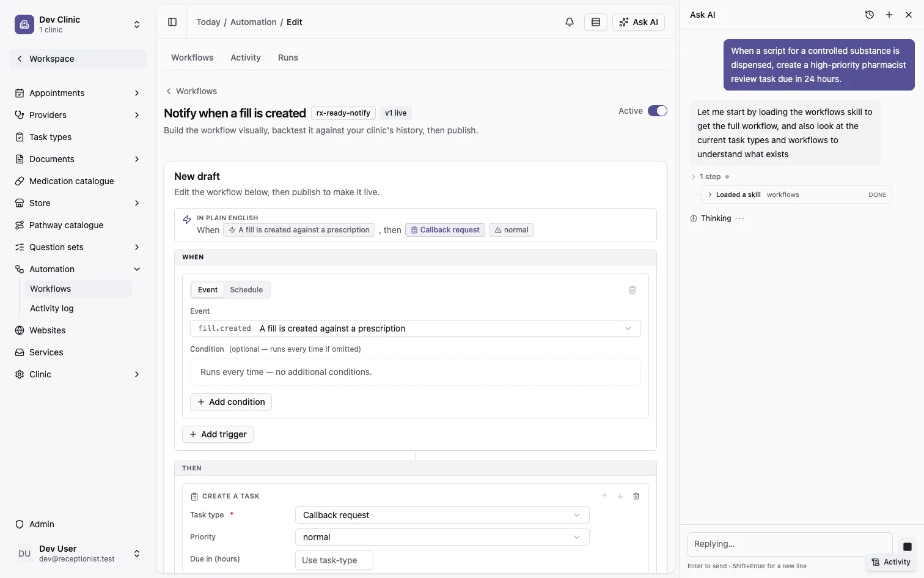The height and width of the screenshot is (578, 924).
Task: Toggle the Active workflow switch
Action: point(658,111)
